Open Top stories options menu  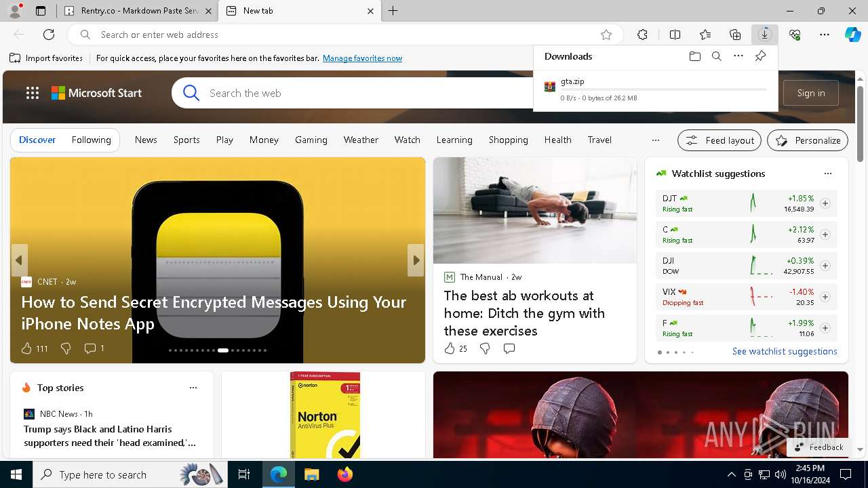(193, 388)
